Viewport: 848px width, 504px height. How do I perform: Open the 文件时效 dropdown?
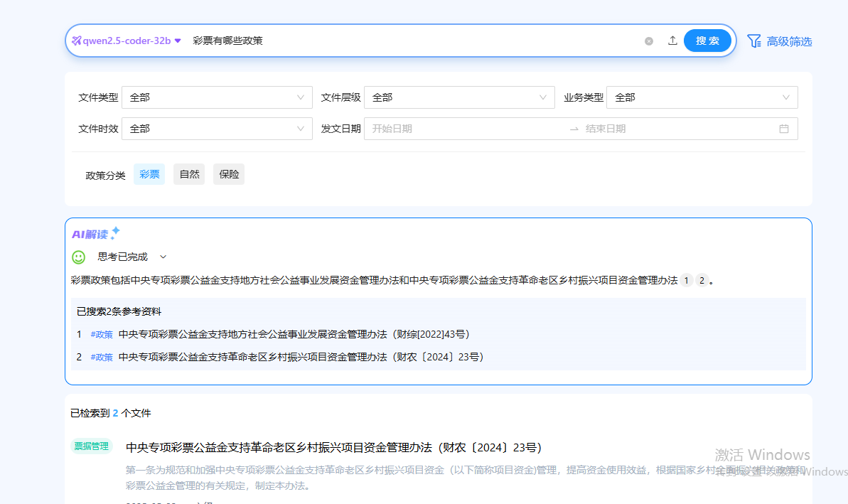click(x=217, y=129)
